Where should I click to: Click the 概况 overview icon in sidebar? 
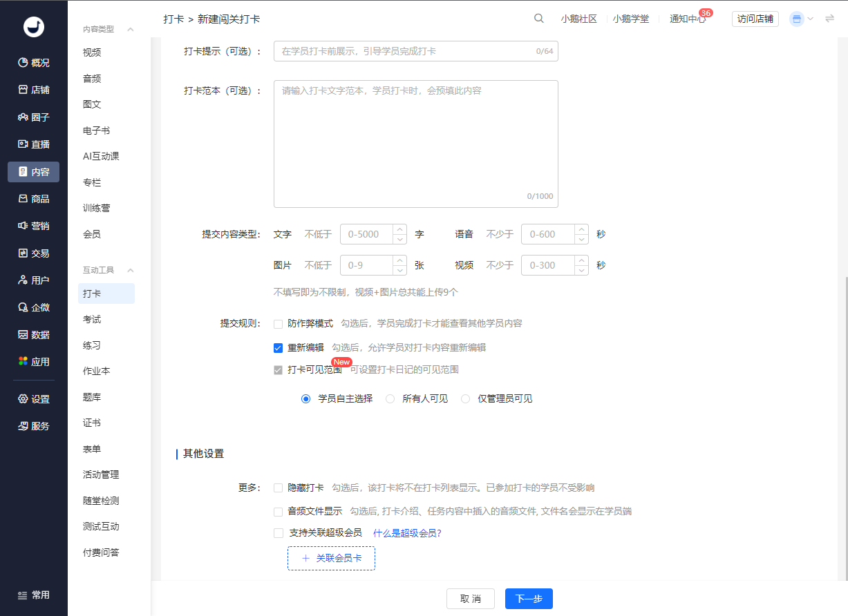[x=23, y=63]
